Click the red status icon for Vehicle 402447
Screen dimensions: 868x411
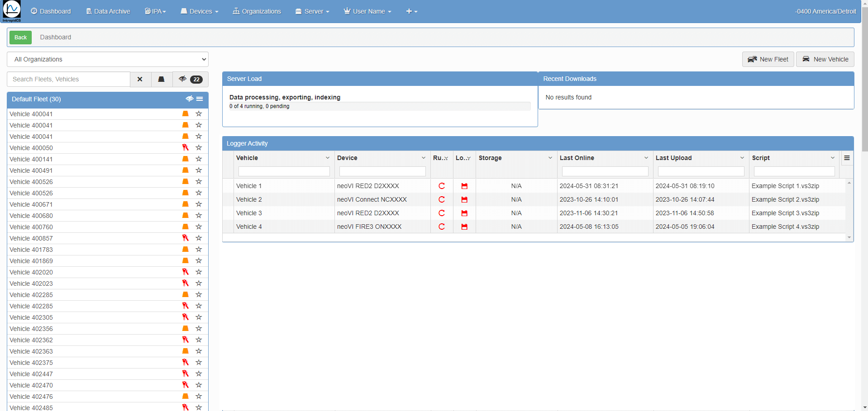click(185, 373)
